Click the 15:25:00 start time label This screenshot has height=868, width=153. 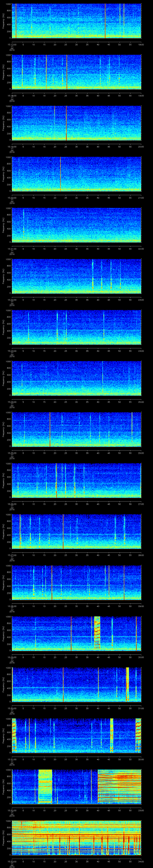click(x=12, y=453)
